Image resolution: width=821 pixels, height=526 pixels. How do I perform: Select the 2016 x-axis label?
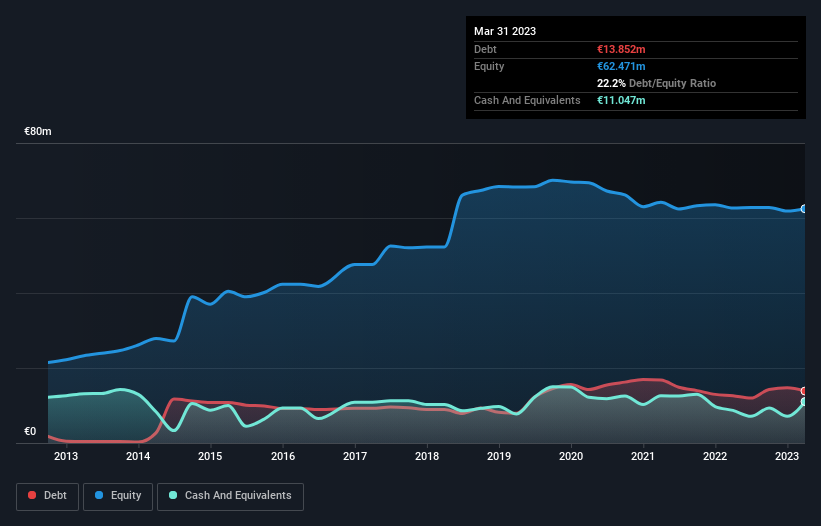(283, 456)
